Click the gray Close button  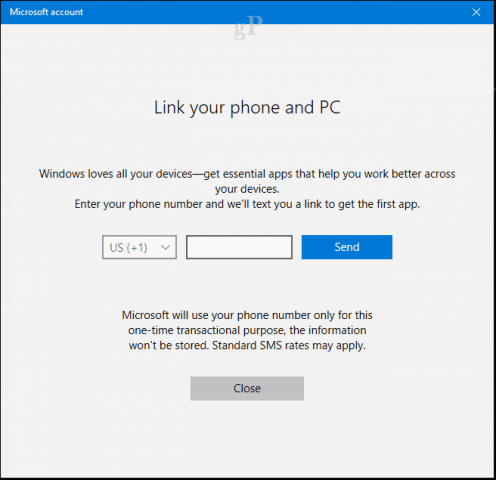click(247, 388)
